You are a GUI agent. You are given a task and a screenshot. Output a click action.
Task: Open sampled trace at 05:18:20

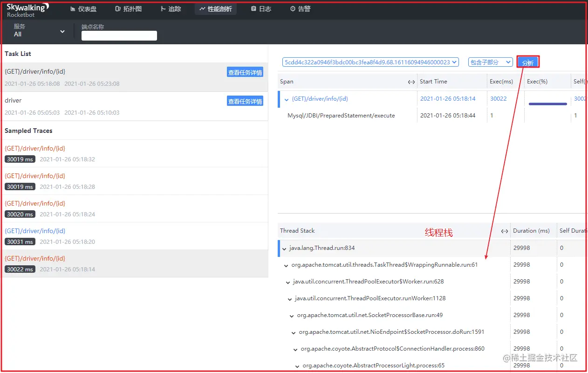click(135, 236)
